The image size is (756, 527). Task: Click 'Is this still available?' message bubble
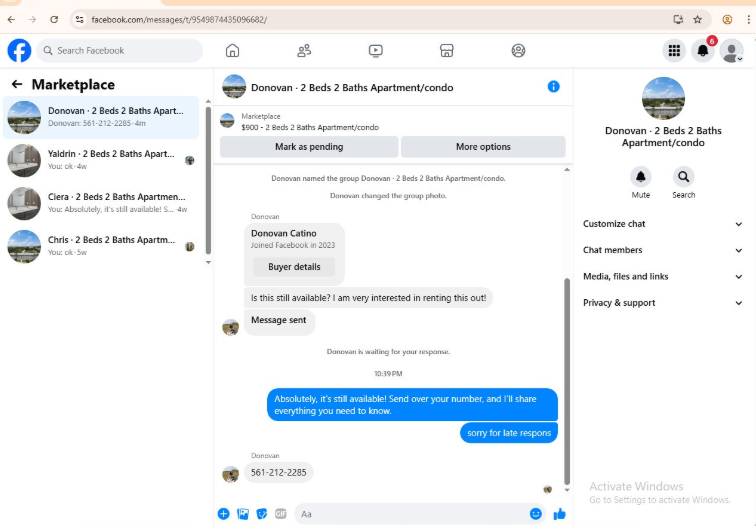click(368, 298)
